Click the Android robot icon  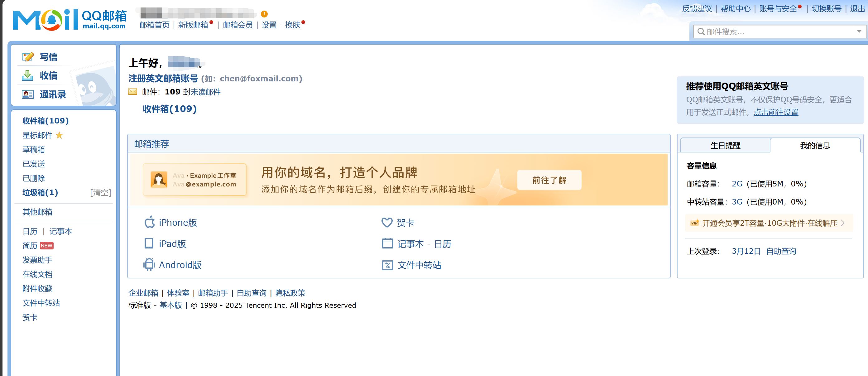click(149, 265)
